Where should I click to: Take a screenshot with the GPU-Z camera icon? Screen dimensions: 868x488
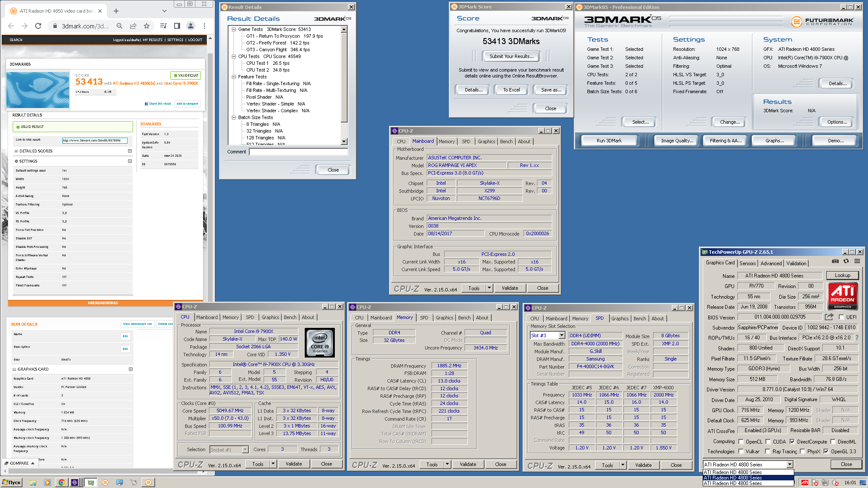click(x=835, y=261)
